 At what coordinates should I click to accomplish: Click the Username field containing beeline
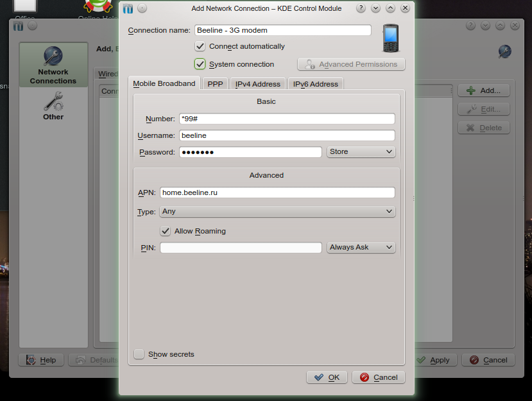point(287,135)
